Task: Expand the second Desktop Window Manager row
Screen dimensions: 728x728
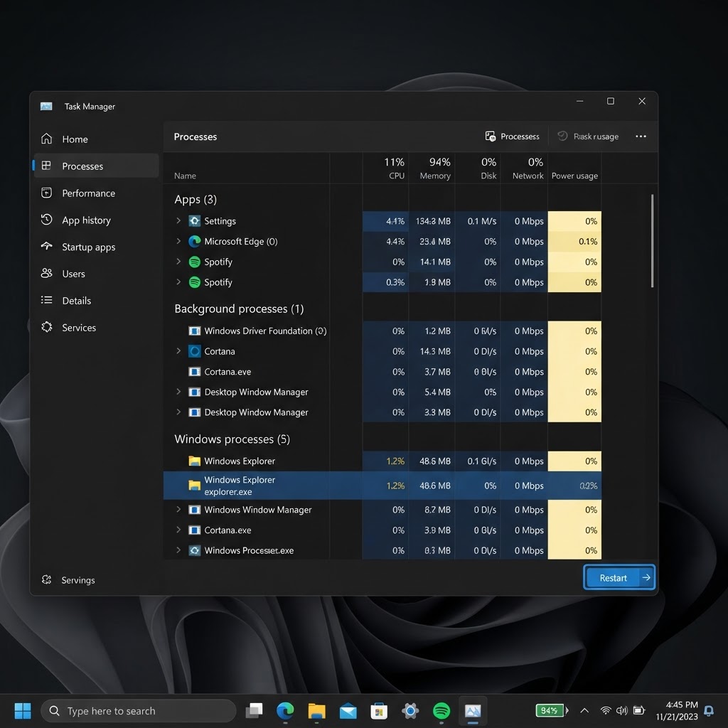Action: [x=178, y=412]
